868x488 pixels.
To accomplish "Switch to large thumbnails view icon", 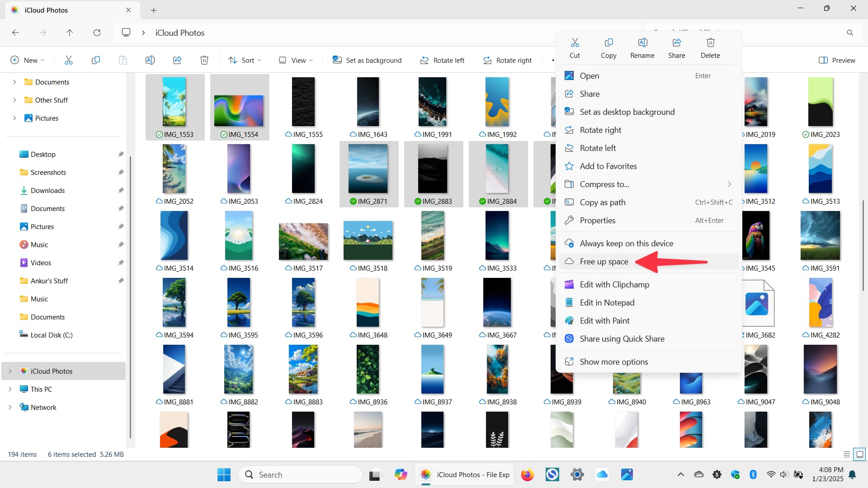I will click(860, 455).
